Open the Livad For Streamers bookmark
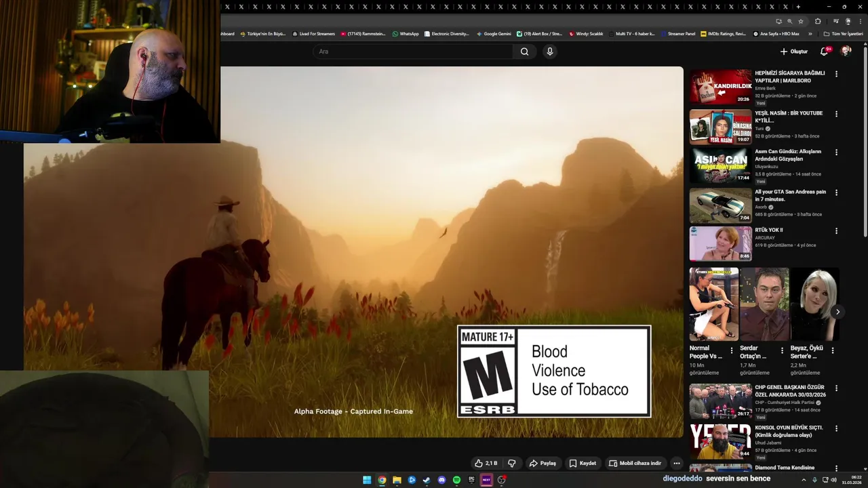 tap(313, 33)
